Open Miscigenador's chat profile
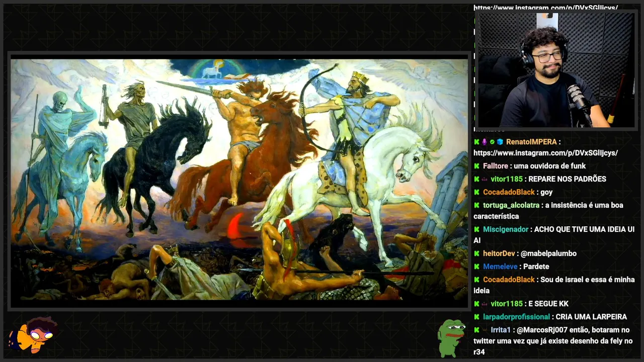Viewport: 644px width, 362px height. pos(506,229)
